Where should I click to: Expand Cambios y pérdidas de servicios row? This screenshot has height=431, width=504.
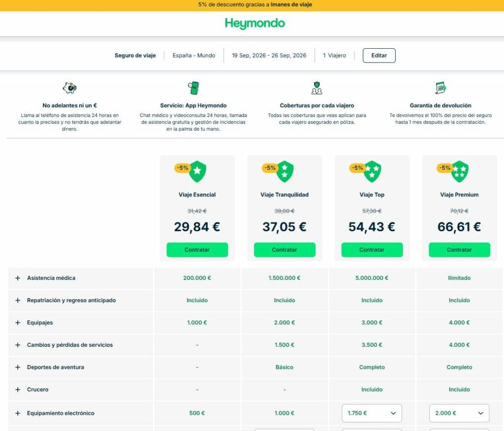18,345
